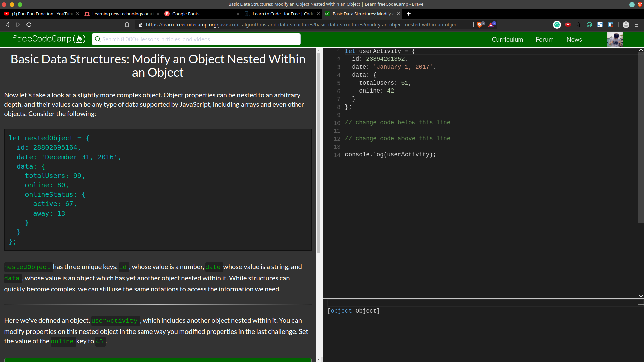Open the Forum link
Image resolution: width=644 pixels, height=362 pixels.
point(545,39)
